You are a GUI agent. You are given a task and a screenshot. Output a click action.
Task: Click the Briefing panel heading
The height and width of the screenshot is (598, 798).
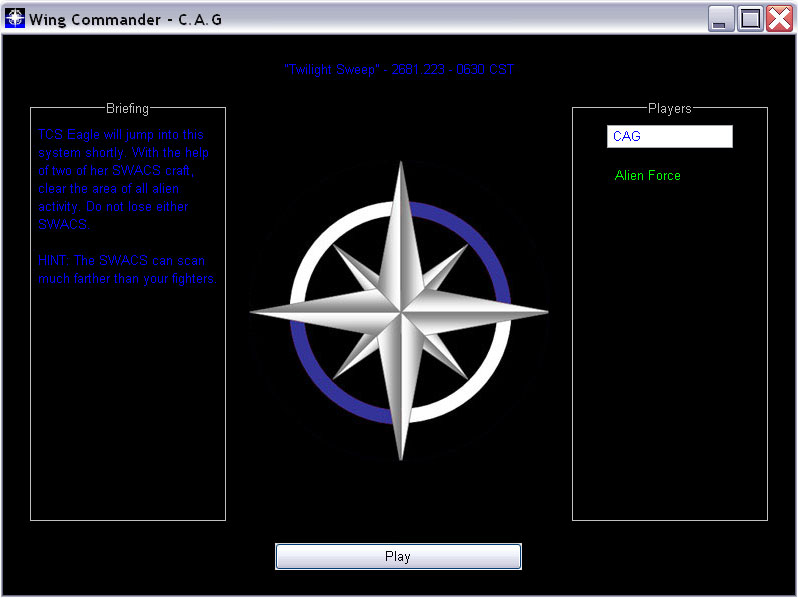point(127,108)
